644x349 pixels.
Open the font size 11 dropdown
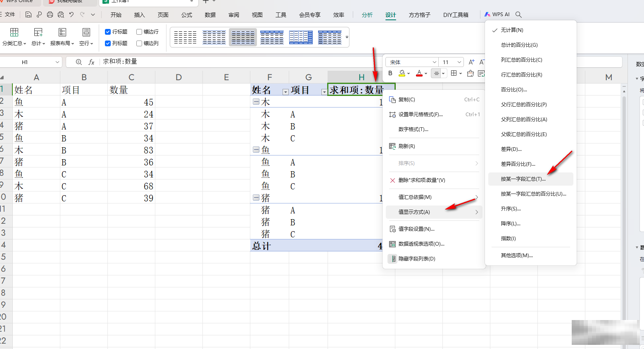pos(459,62)
